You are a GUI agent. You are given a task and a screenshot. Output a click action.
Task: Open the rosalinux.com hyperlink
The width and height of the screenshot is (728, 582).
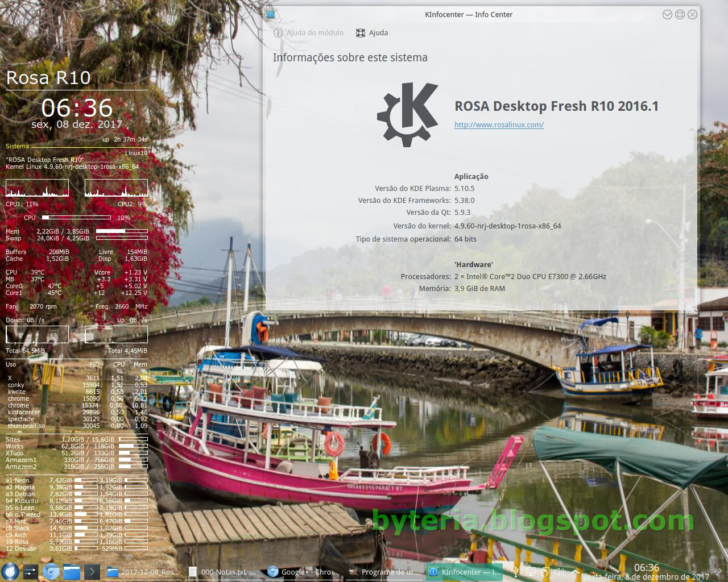(x=498, y=124)
